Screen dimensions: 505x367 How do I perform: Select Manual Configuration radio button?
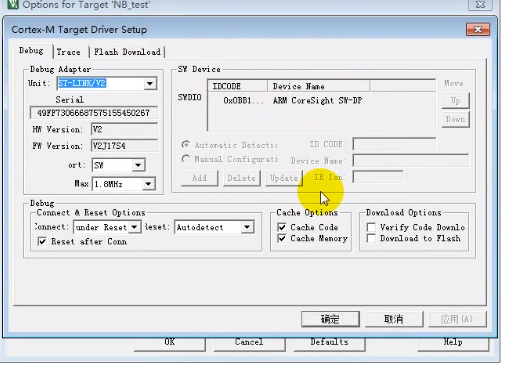pos(186,159)
